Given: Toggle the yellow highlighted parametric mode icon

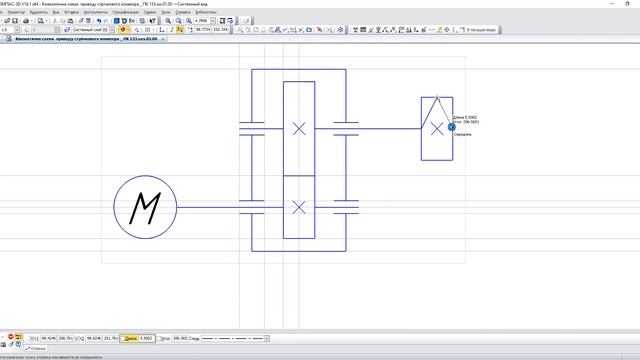Looking at the screenshot, I should 180,30.
